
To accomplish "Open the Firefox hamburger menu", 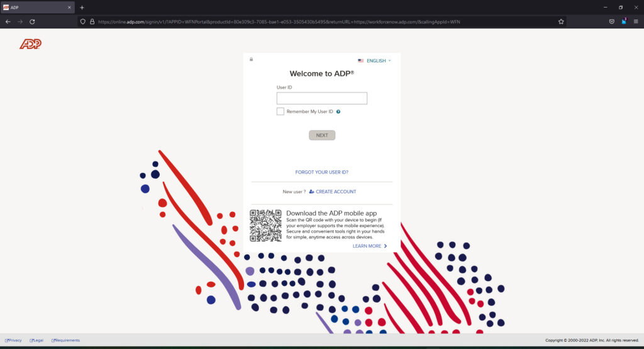I will 636,22.
